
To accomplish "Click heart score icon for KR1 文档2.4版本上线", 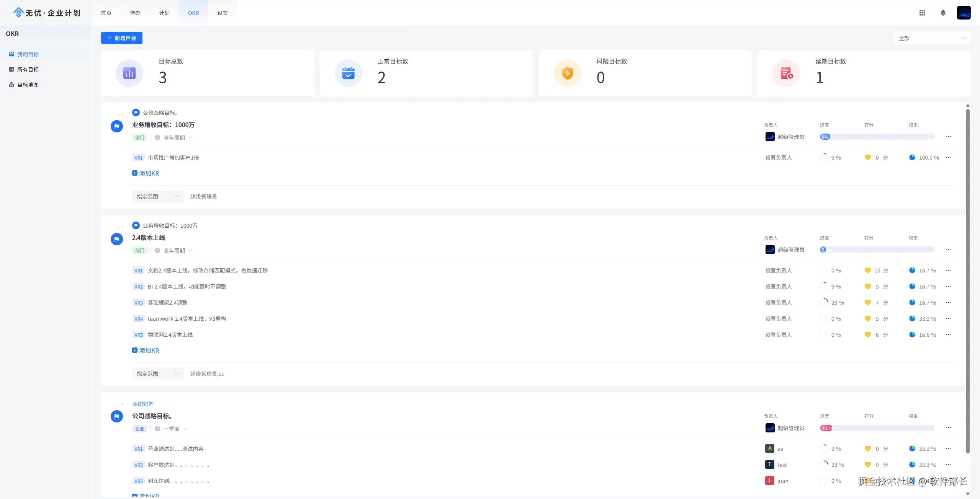I will pos(867,271).
